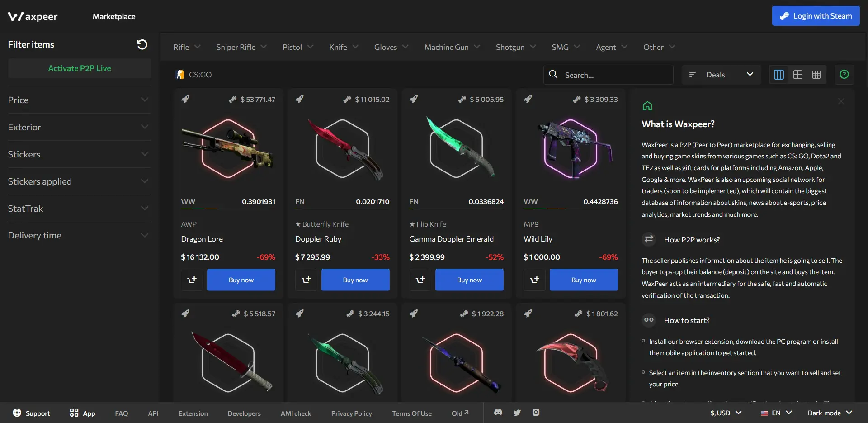This screenshot has height=423, width=868.
Task: Click the Waxpeer logo
Action: [33, 17]
